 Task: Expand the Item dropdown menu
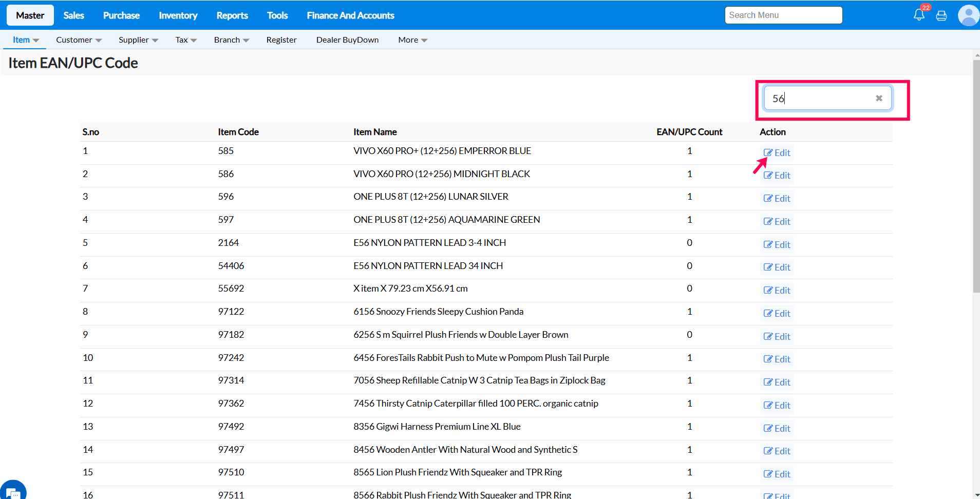point(26,40)
